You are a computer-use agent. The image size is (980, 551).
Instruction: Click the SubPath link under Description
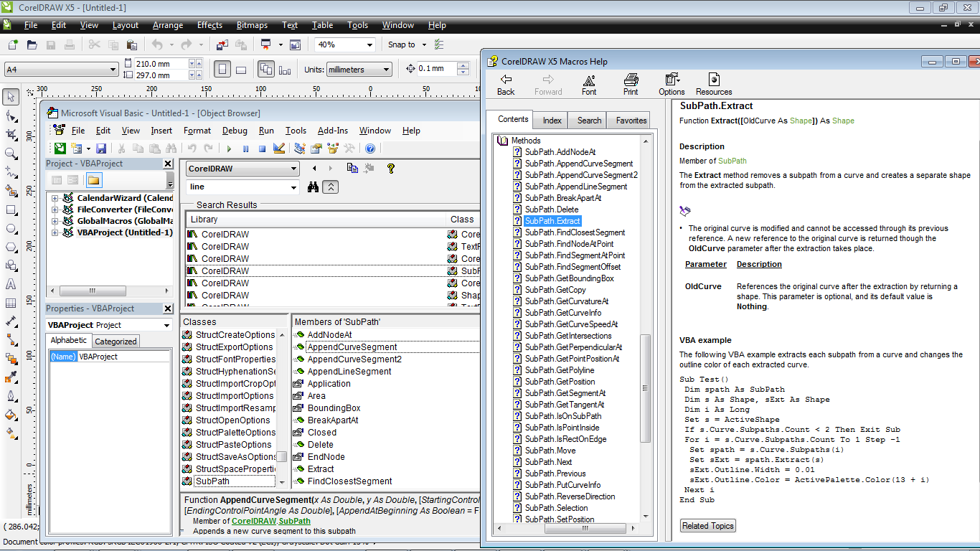(732, 161)
